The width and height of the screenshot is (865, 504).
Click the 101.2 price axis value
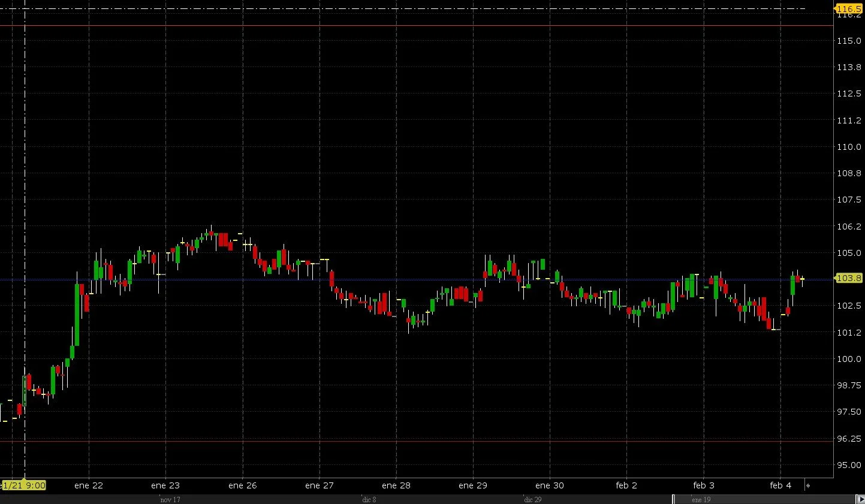849,333
